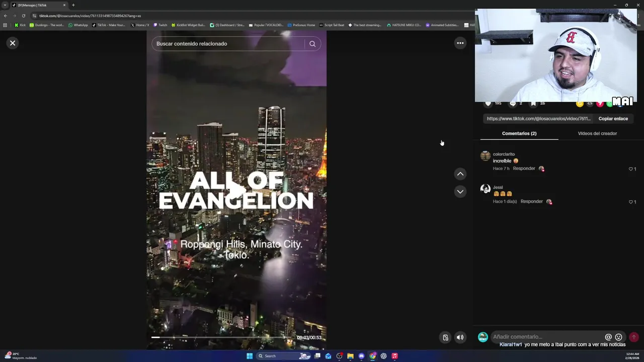Reload the page with the refresh icon
This screenshot has height=362, width=644.
click(x=23, y=16)
